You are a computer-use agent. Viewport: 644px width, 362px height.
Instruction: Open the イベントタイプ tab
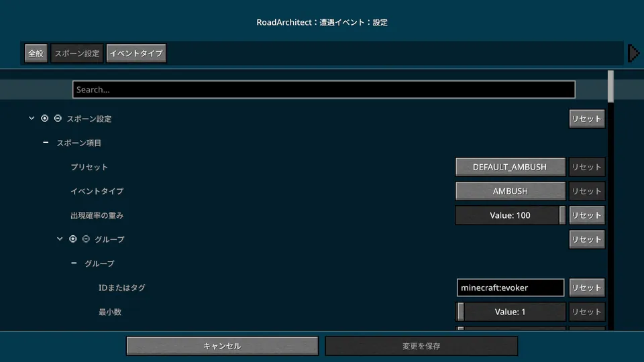pos(136,54)
